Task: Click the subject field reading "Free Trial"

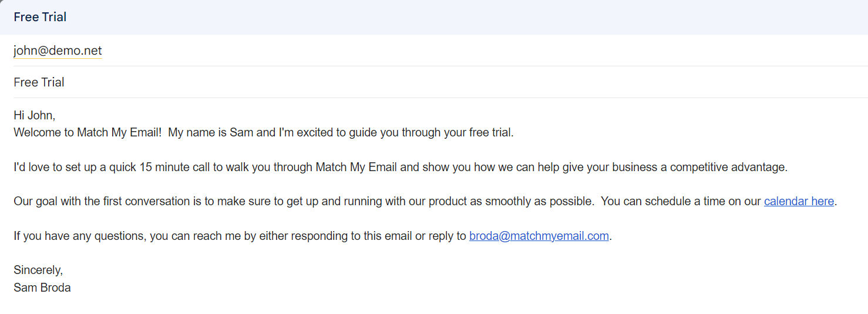Action: tap(39, 82)
